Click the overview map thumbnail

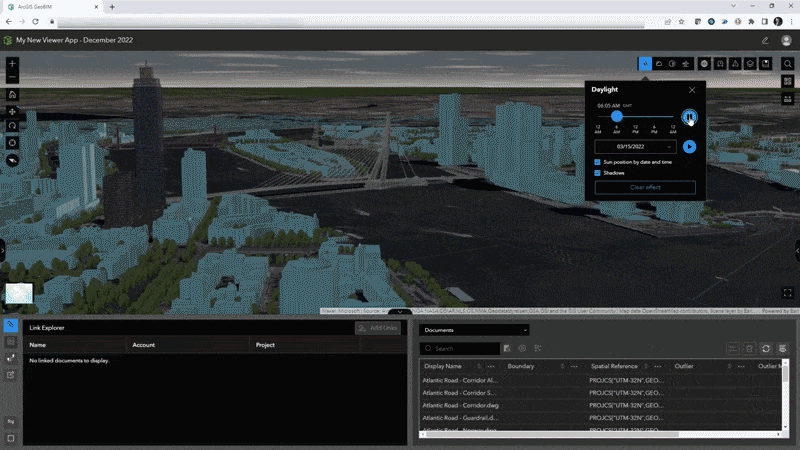[19, 293]
